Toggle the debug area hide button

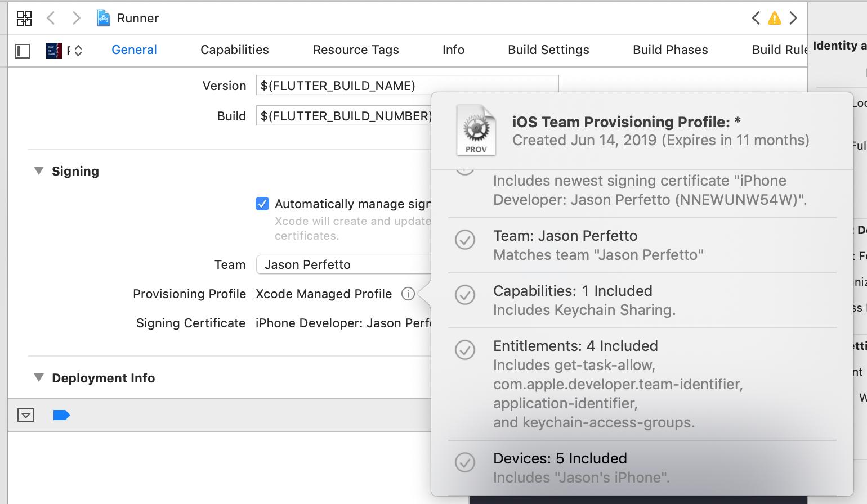[26, 415]
